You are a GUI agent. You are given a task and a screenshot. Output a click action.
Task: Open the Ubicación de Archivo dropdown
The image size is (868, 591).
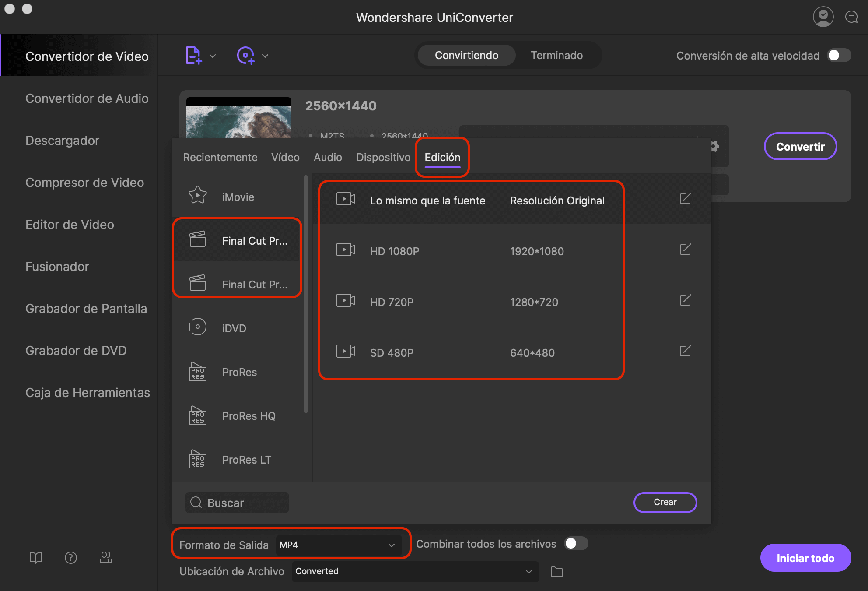414,571
